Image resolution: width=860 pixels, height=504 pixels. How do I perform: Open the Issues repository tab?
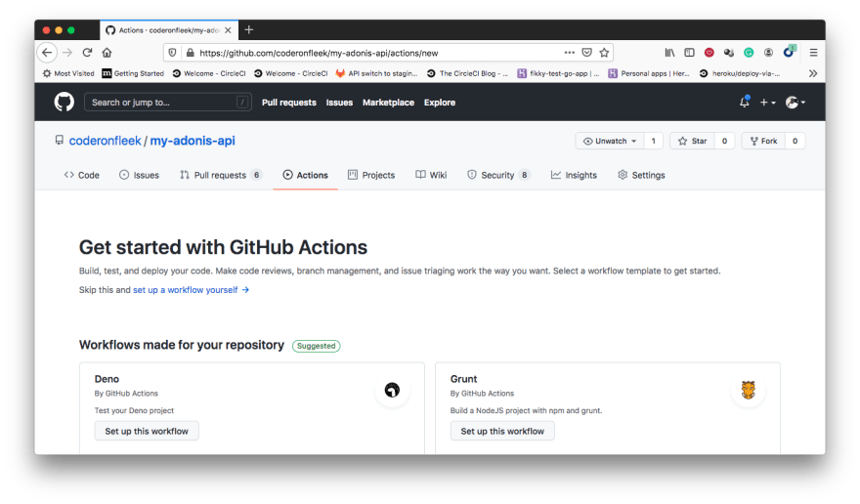140,175
